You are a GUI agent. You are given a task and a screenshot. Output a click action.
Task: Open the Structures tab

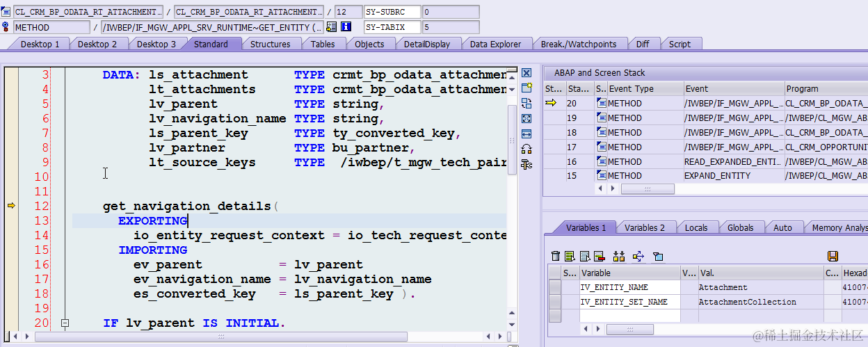click(270, 44)
